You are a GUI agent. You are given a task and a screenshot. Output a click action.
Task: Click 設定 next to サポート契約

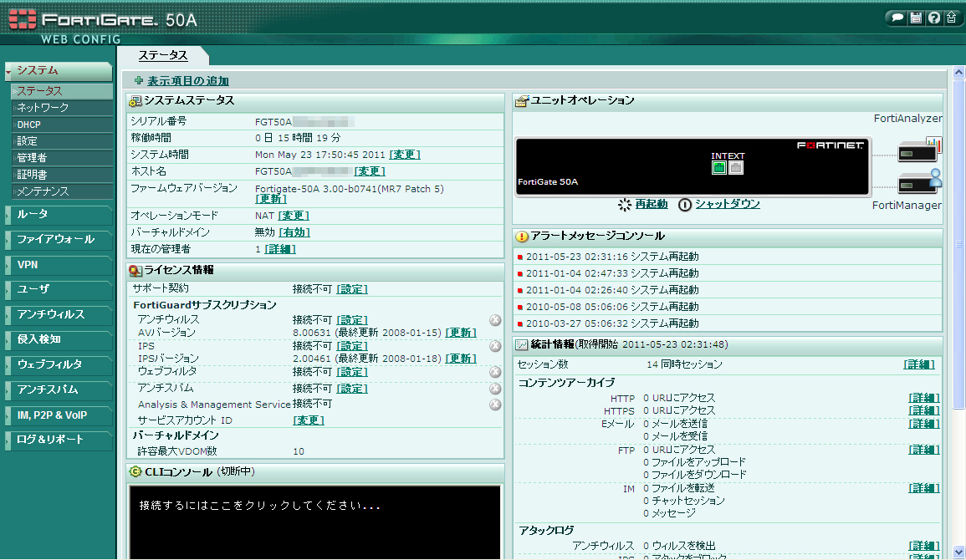[352, 288]
